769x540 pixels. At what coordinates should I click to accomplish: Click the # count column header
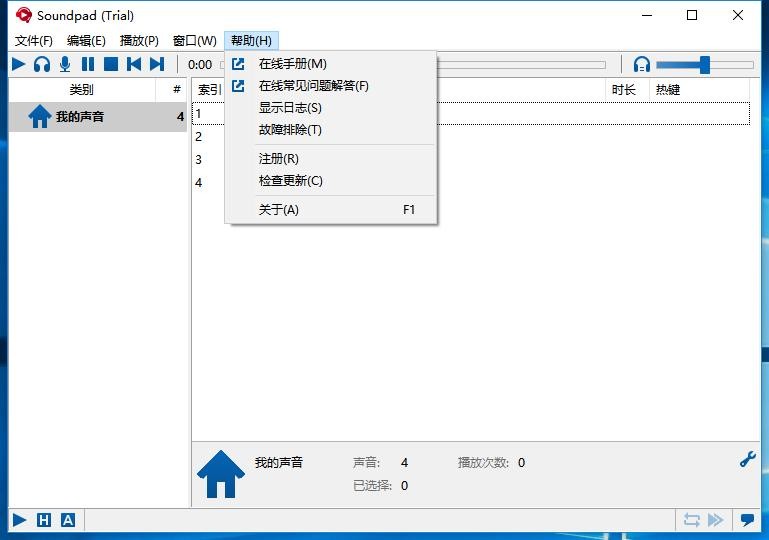click(172, 90)
